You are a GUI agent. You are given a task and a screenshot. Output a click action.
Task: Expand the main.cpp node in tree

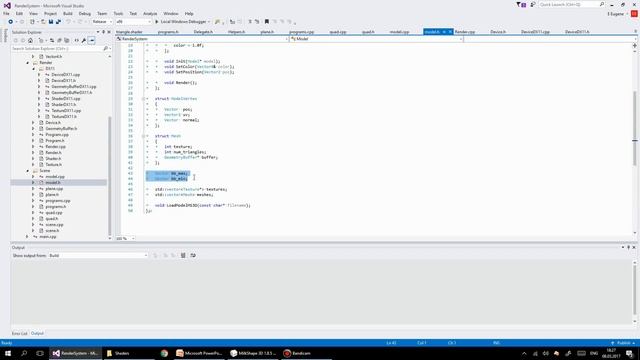(x=27, y=237)
